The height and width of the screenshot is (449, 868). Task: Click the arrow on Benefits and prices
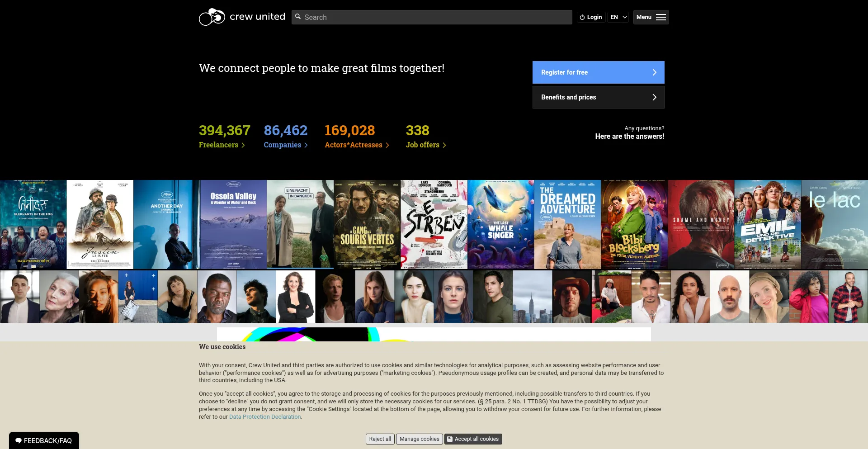[654, 97]
